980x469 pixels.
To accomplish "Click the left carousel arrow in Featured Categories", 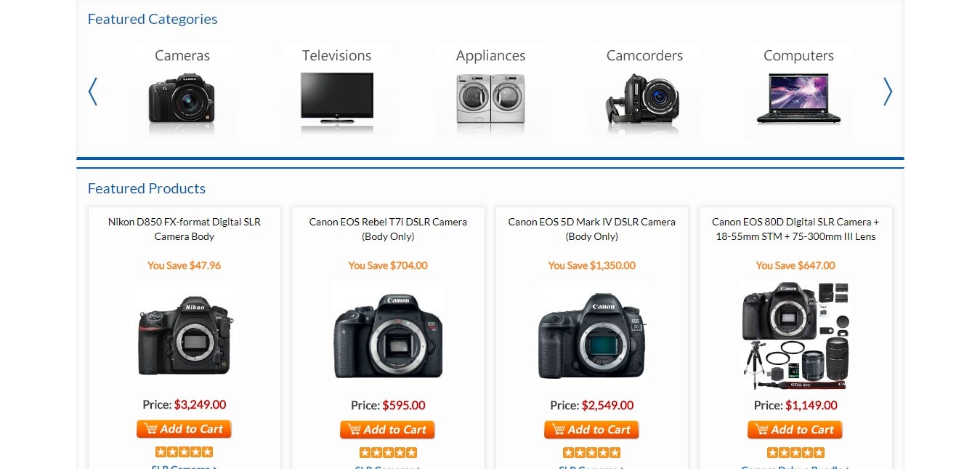I will click(x=92, y=92).
